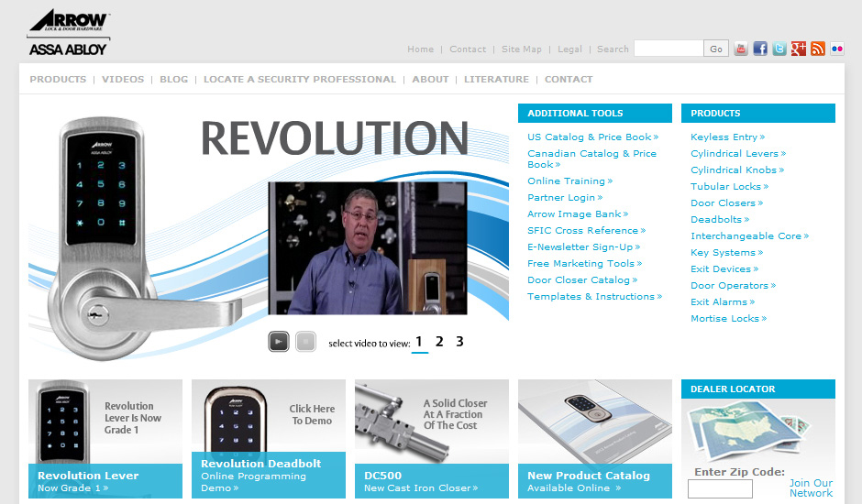Select video number 2
Viewport: 862px width, 504px height.
coord(439,342)
